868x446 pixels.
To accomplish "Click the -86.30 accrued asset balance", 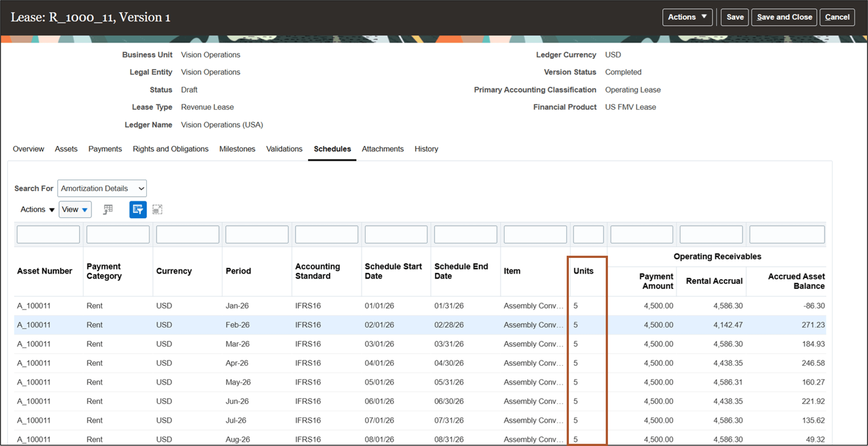I will [814, 306].
